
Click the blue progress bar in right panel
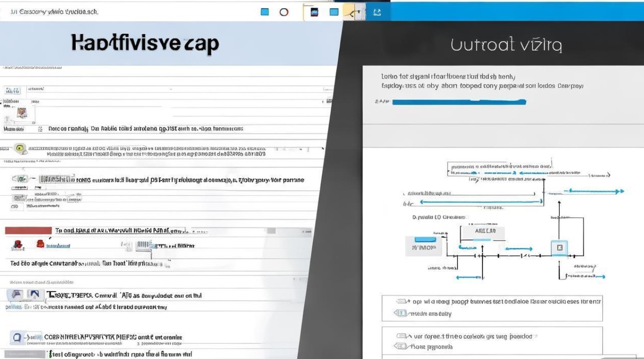pos(459,102)
